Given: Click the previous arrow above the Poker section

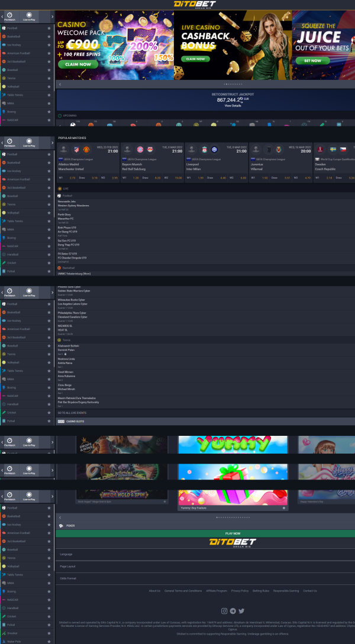Looking at the screenshot, I should coord(60,517).
